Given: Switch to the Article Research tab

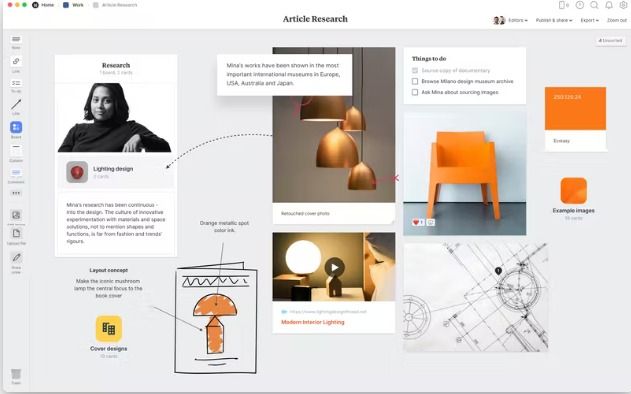Looking at the screenshot, I should pos(115,5).
